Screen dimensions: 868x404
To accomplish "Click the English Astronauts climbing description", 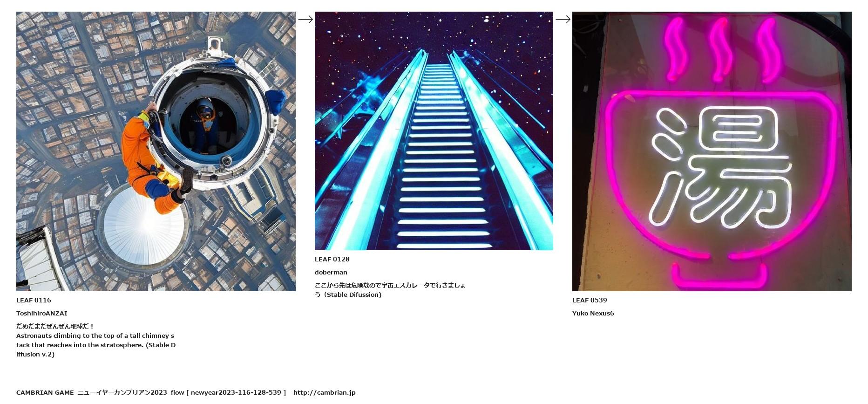I will point(96,345).
